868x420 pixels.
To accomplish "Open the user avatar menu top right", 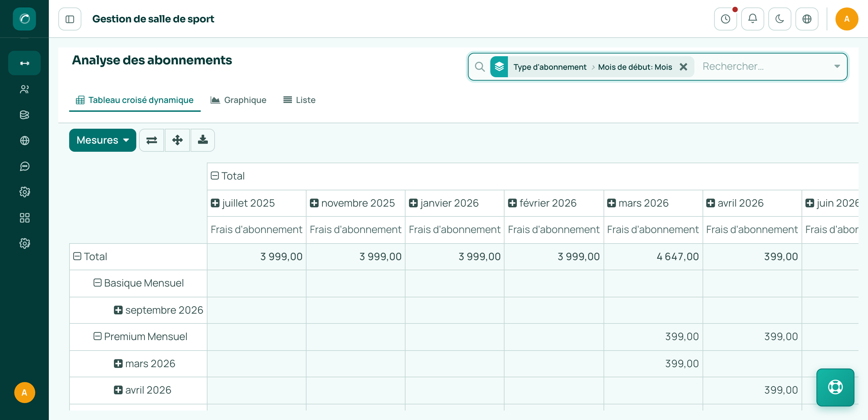I will pos(847,19).
